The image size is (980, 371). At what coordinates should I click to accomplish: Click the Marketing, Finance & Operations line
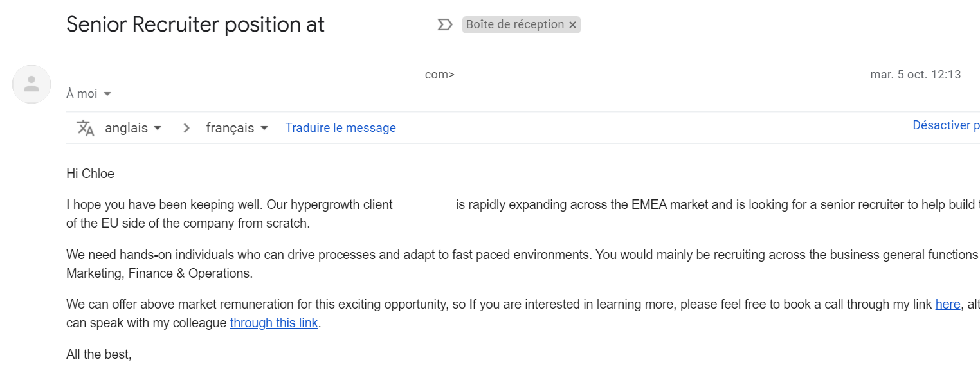tap(159, 273)
